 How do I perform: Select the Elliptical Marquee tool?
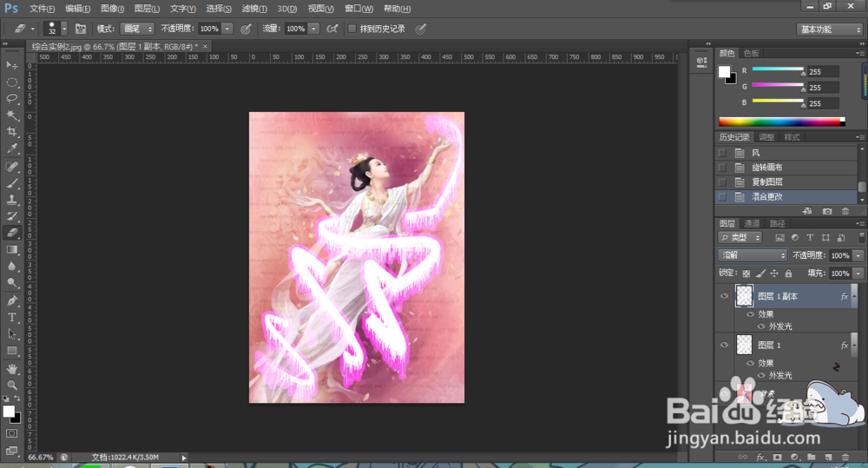11,82
